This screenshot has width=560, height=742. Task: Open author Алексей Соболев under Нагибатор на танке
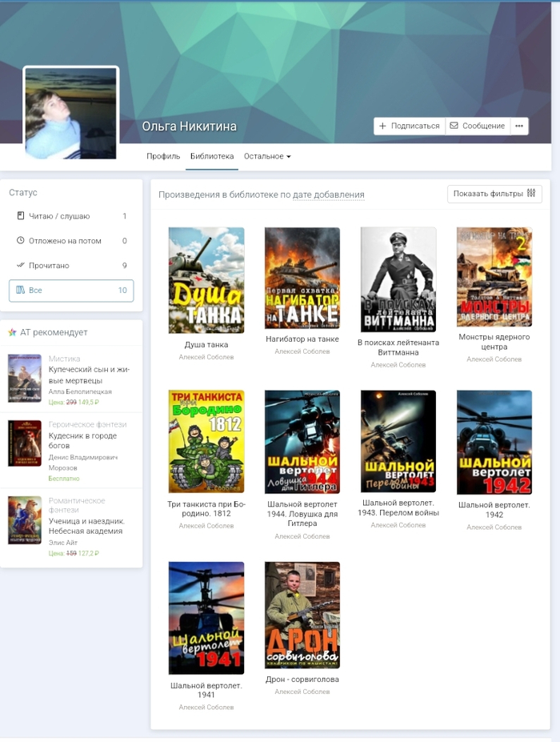coord(302,351)
